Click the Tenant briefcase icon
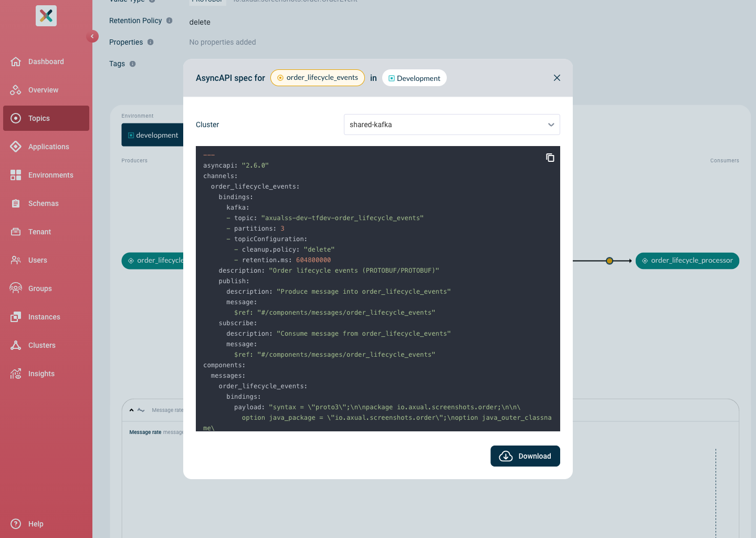 coord(16,232)
